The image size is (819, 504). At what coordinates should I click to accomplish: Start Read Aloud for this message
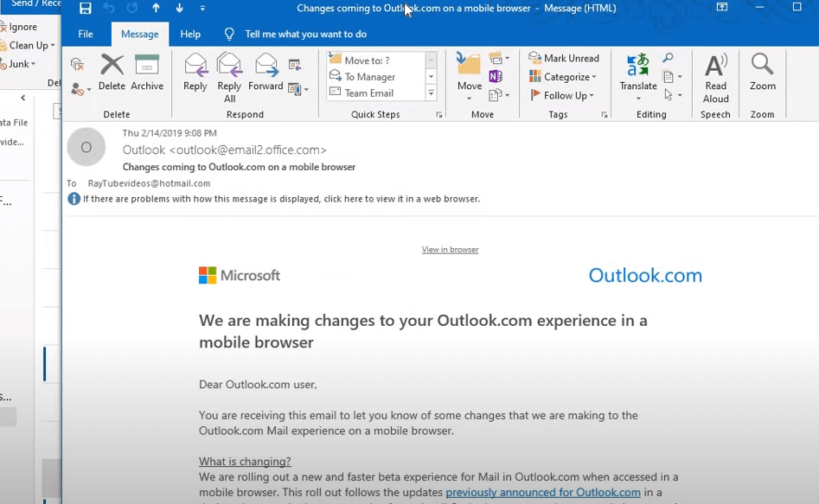(715, 76)
